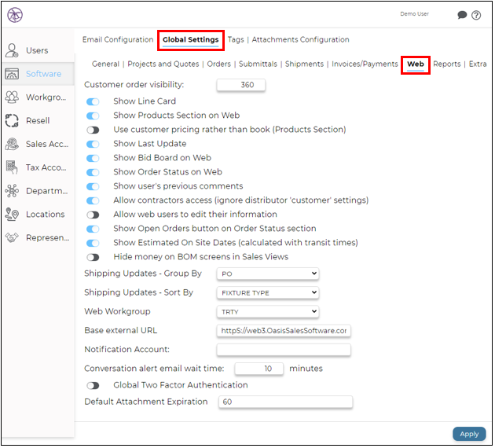Click the Resell sidebar icon
495x448 pixels.
click(x=12, y=120)
